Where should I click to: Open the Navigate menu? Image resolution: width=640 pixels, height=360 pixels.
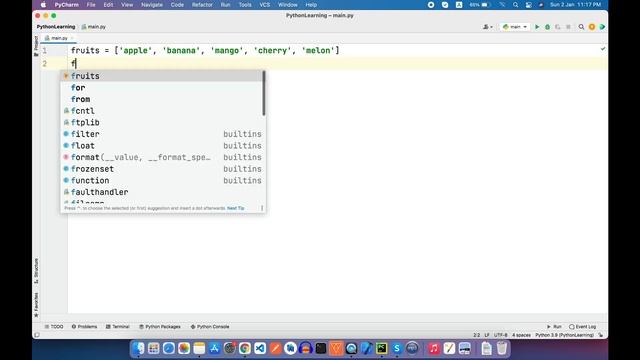pyautogui.click(x=152, y=5)
